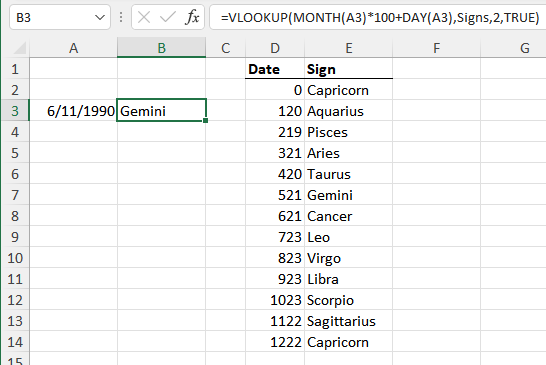
Task: Click the three-dot formula bar resize handle
Action: coord(121,17)
